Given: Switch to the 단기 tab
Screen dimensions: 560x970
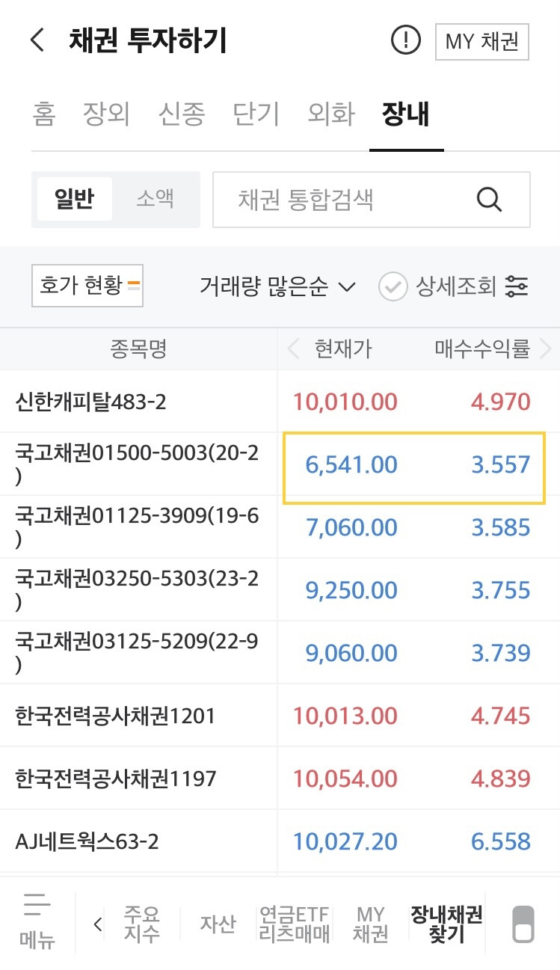Looking at the screenshot, I should pyautogui.click(x=256, y=114).
